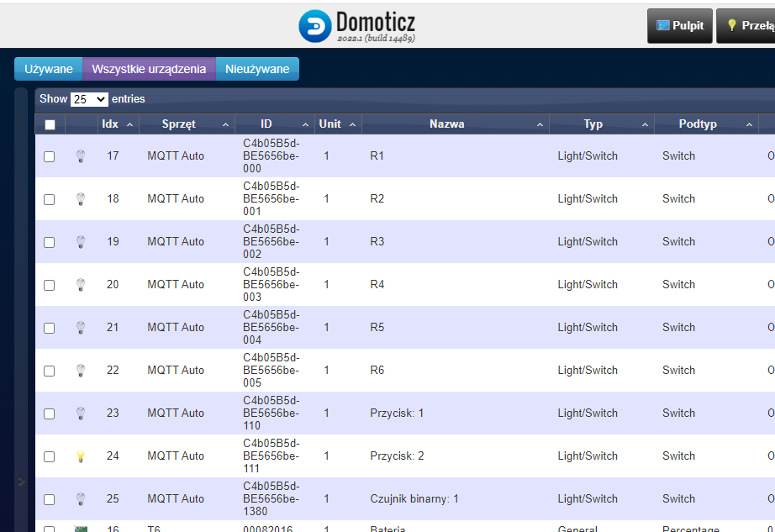The width and height of the screenshot is (775, 532).
Task: Click the Domoticz build version text
Action: (x=376, y=39)
